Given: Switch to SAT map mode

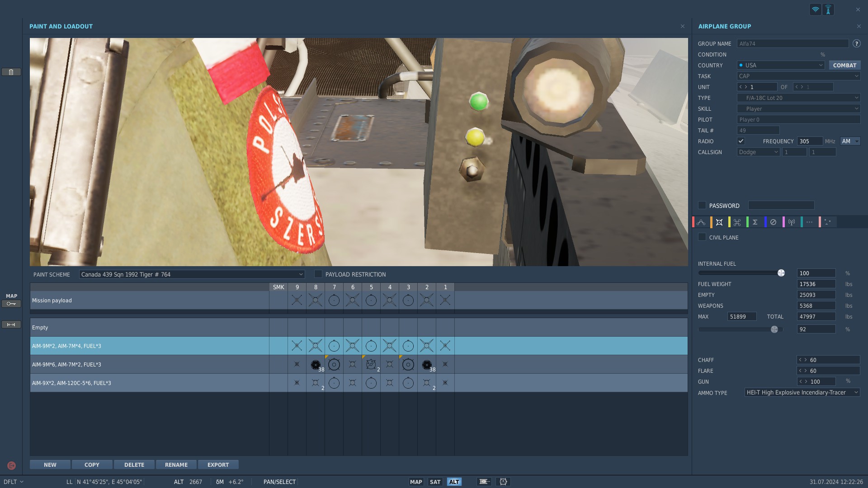Looking at the screenshot, I should coord(435,482).
